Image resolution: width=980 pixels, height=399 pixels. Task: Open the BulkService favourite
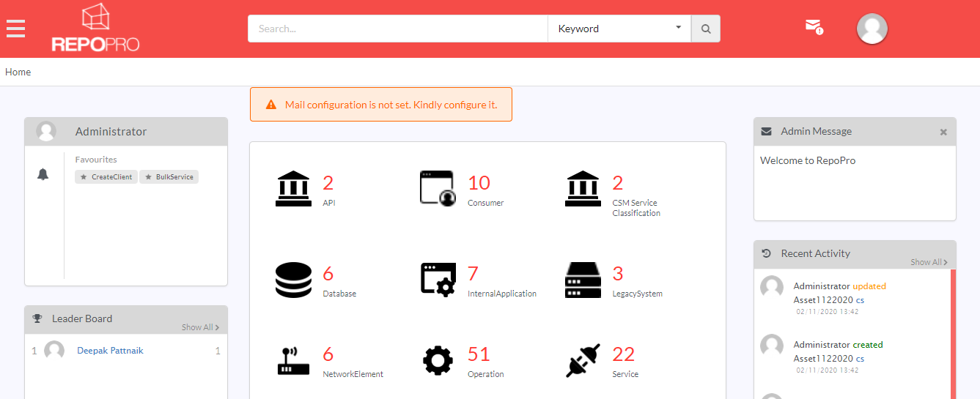tap(169, 176)
